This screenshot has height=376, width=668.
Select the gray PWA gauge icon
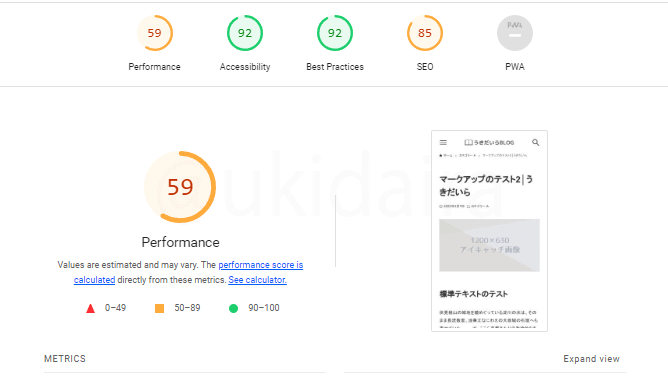(x=515, y=33)
